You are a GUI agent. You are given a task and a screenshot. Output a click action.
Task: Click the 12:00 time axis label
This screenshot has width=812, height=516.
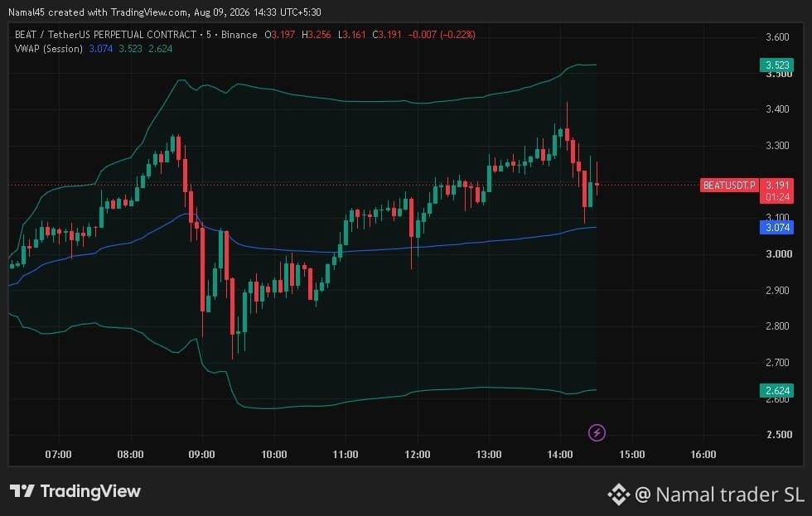point(417,455)
